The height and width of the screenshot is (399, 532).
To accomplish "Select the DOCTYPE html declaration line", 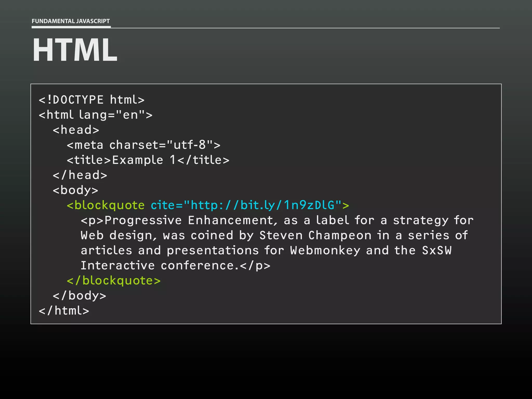I will (x=91, y=100).
